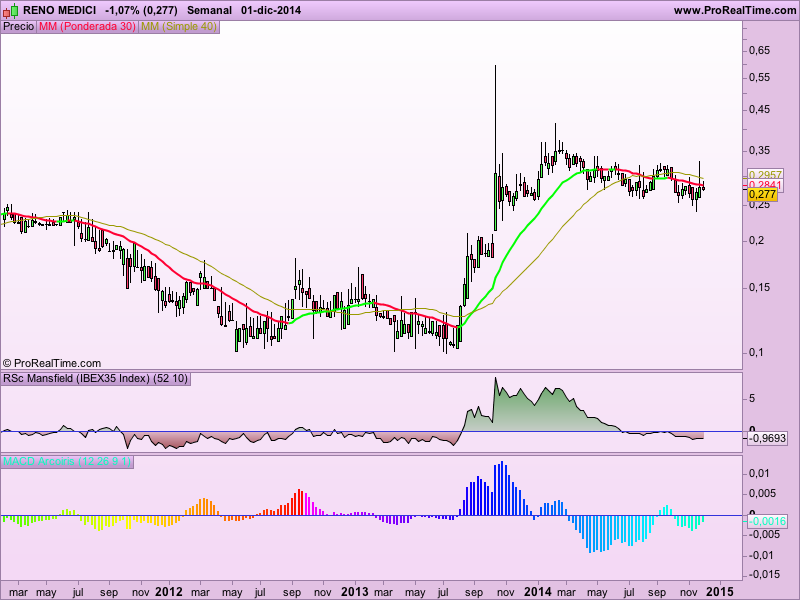The width and height of the screenshot is (800, 600).
Task: Click the 5 level on RSc Mansfield axis
Action: [x=752, y=398]
